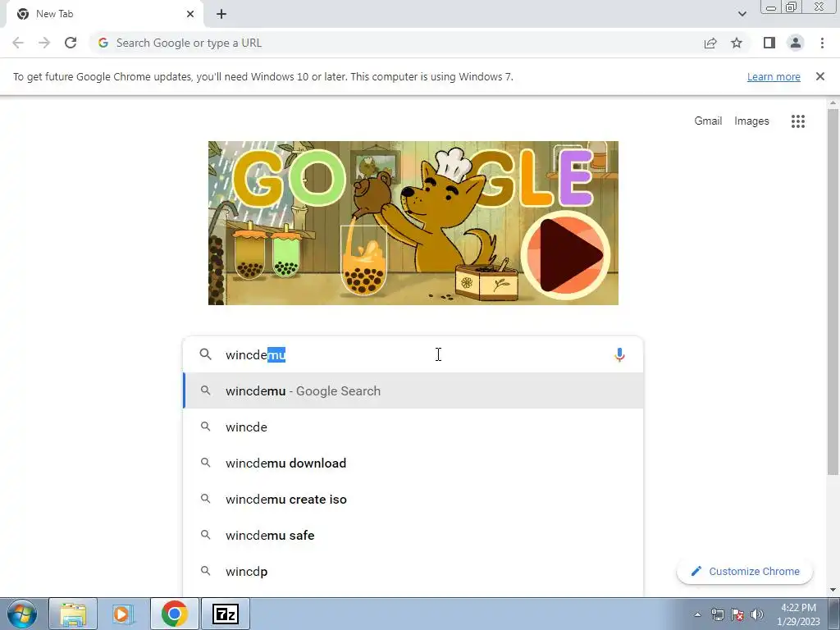Play the Google doodle game
840x630 pixels.
tap(566, 255)
